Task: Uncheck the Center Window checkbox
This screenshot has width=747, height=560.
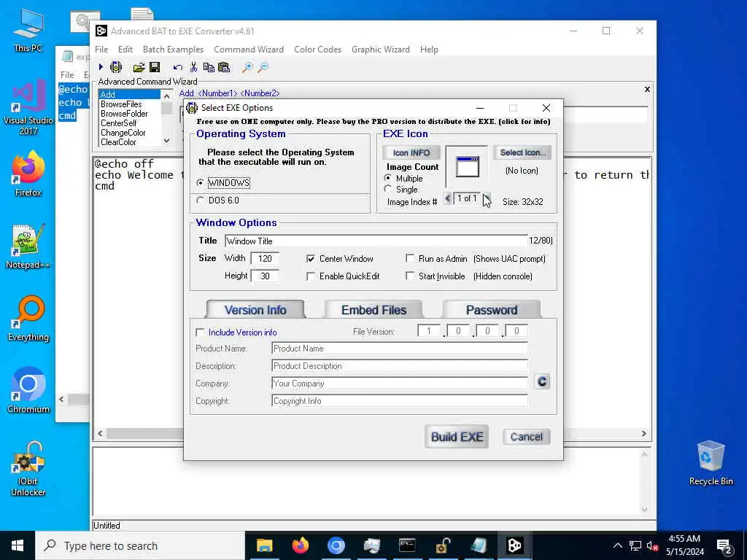Action: [x=311, y=259]
